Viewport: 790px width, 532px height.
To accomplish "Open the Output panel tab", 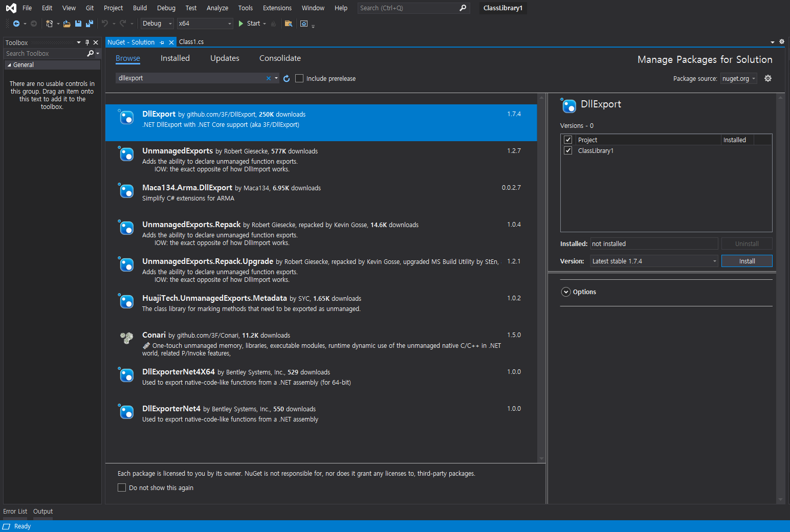I will 43,512.
